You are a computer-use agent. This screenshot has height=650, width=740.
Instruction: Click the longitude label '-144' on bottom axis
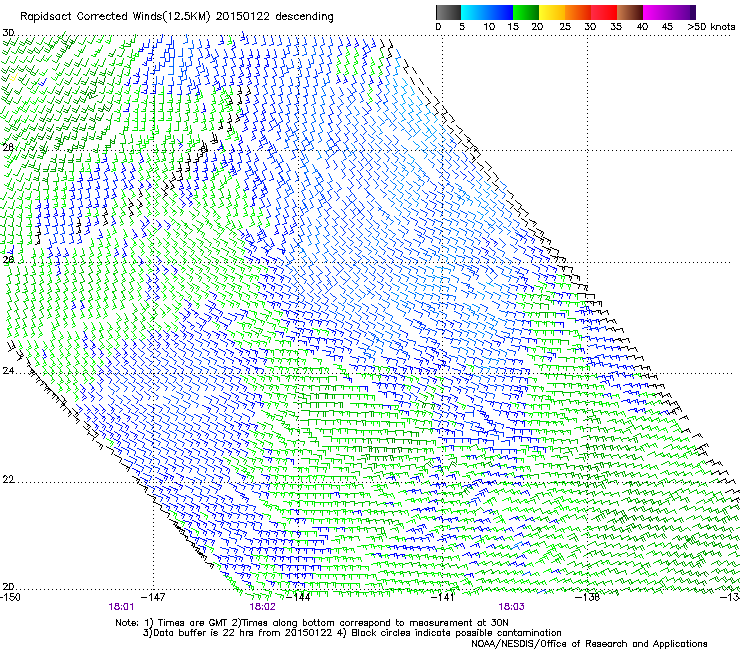click(x=299, y=597)
